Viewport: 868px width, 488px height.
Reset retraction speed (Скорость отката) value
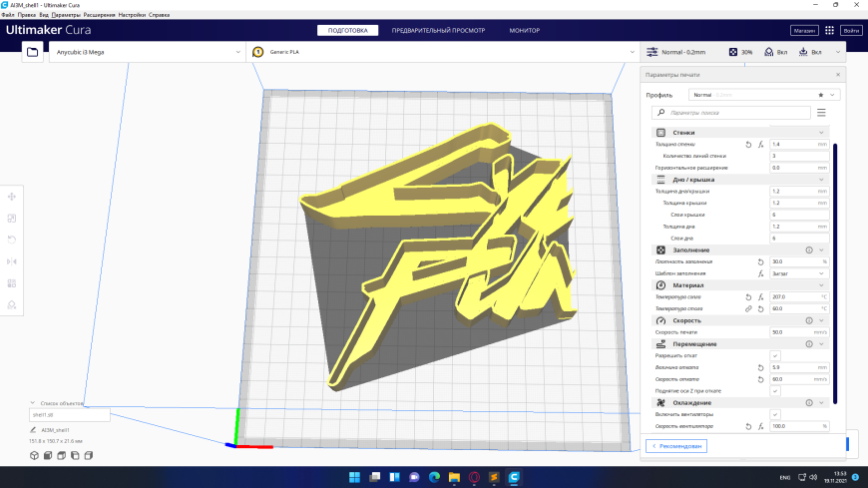(760, 379)
